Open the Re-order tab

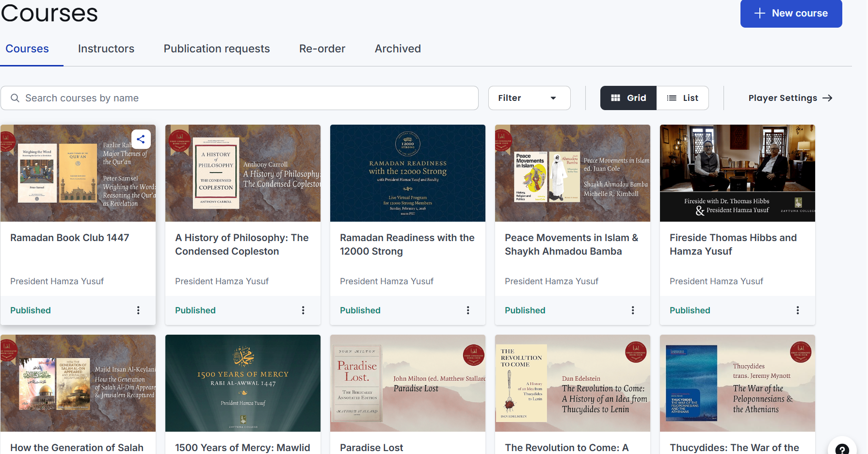coord(322,49)
